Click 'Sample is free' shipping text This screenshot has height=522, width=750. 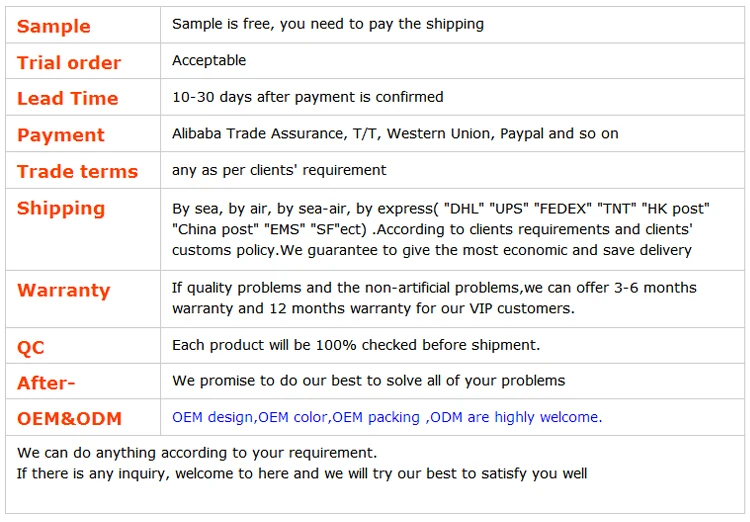coord(327,24)
